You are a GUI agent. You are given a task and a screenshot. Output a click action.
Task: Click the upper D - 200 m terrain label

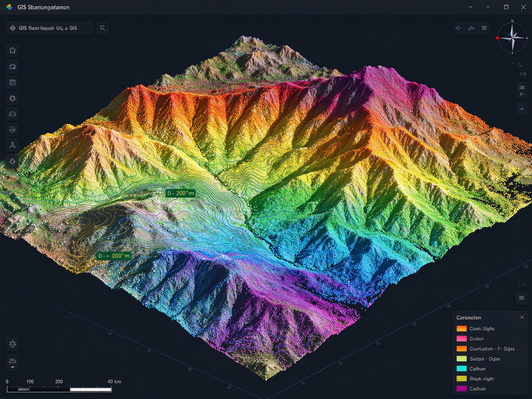(x=180, y=193)
